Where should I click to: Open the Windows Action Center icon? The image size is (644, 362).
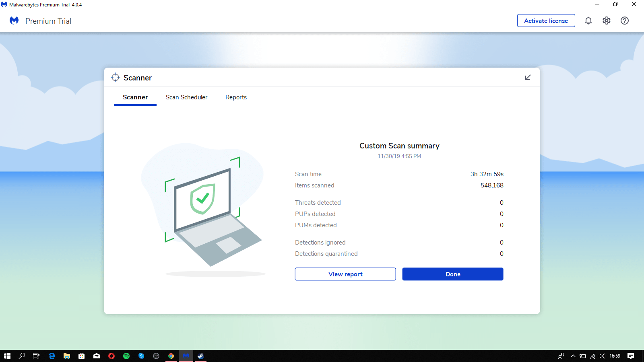[631, 356]
